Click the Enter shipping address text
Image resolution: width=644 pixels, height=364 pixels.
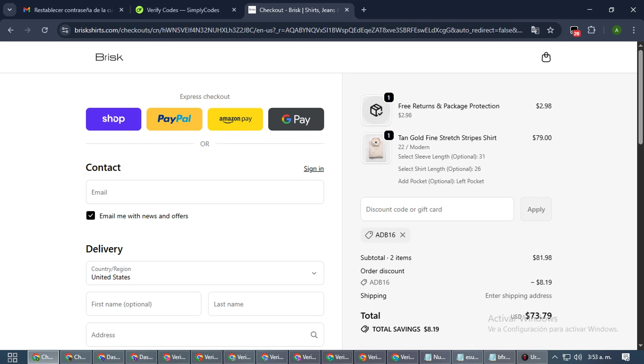pos(518,296)
